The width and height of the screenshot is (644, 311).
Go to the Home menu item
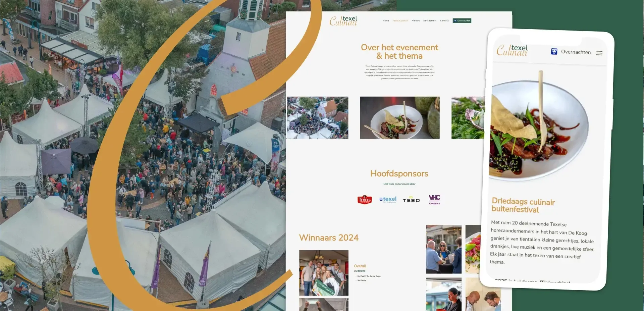tap(386, 21)
